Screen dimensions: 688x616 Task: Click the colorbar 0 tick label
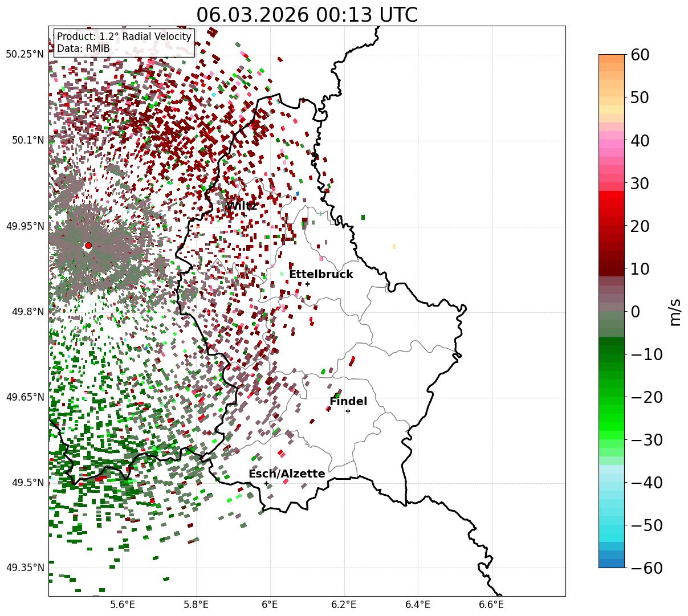click(635, 311)
